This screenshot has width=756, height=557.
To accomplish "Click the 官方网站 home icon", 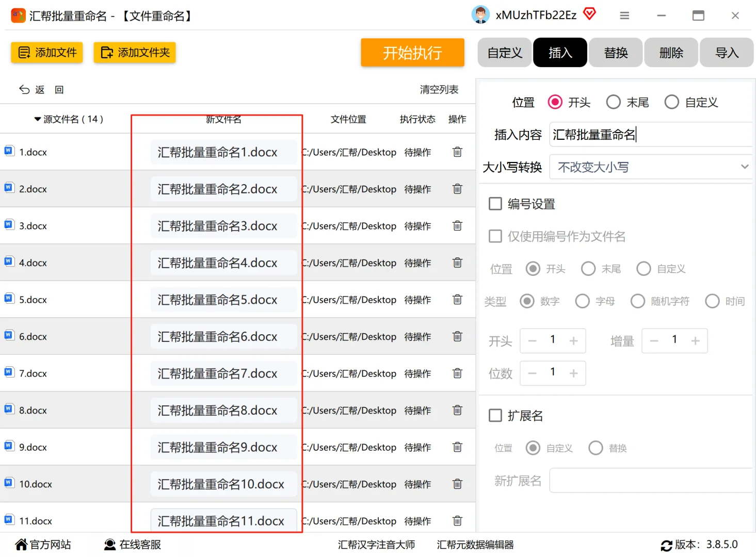I will [21, 544].
